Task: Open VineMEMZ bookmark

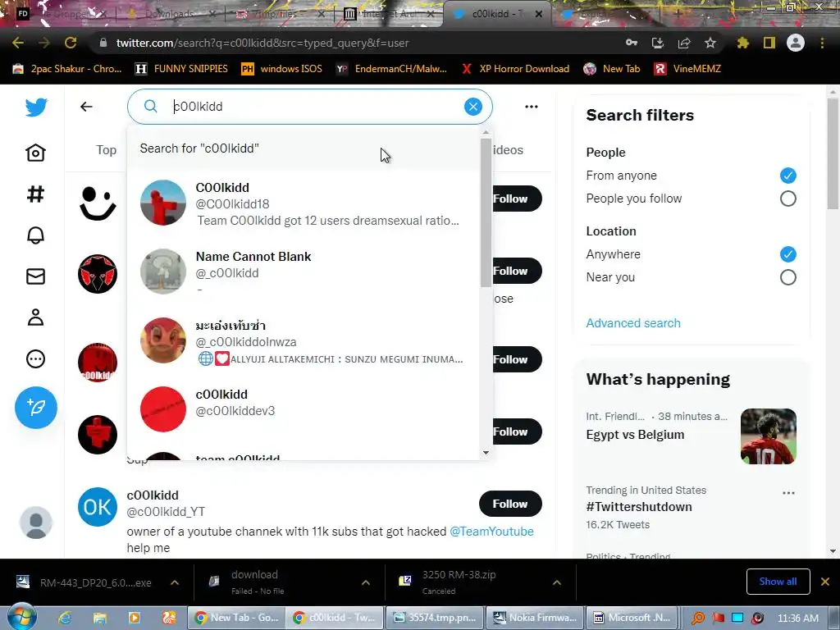Action: coord(687,69)
